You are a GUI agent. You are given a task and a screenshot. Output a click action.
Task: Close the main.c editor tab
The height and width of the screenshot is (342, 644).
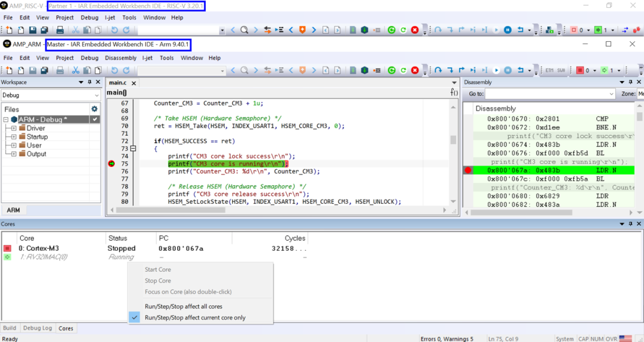[134, 83]
